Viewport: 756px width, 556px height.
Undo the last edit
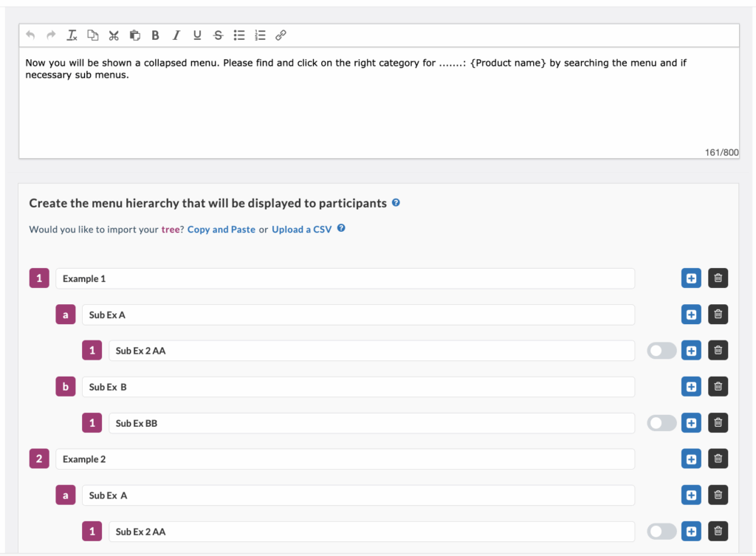click(30, 35)
